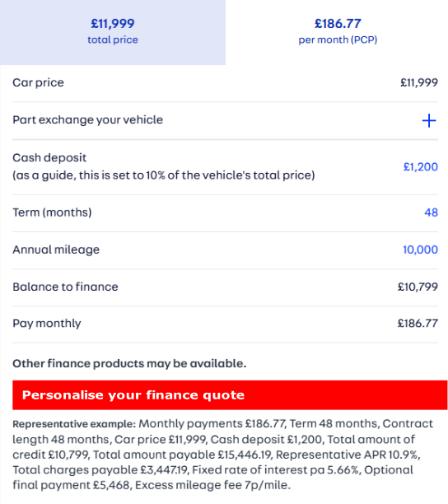Screen dimensions: 448x504
Task: Click Personalise your finance quote button
Action: coord(230,395)
